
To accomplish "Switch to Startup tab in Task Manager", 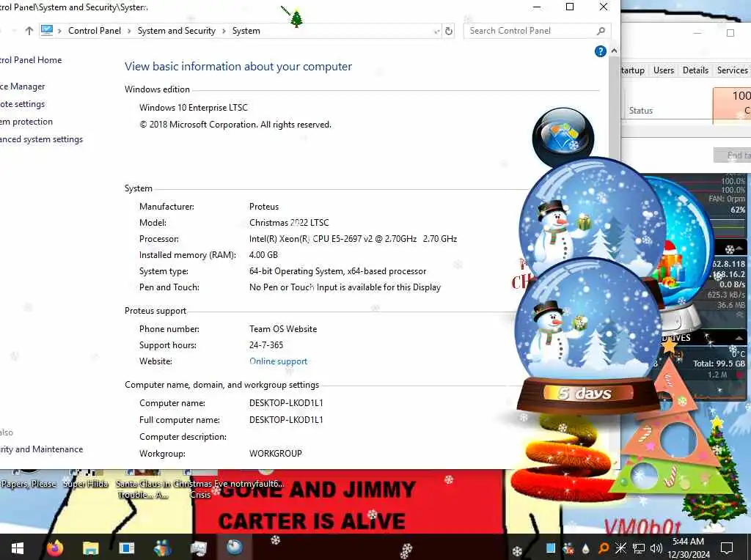I will click(x=633, y=70).
